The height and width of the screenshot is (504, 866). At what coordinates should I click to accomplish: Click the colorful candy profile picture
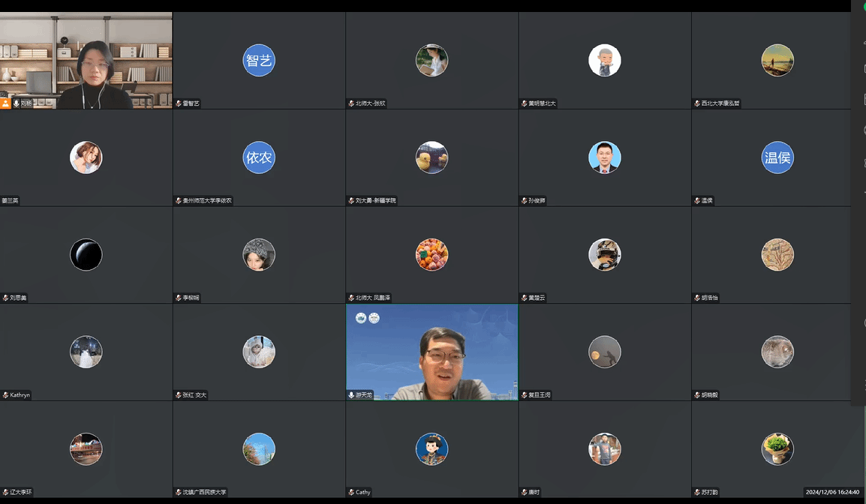431,255
